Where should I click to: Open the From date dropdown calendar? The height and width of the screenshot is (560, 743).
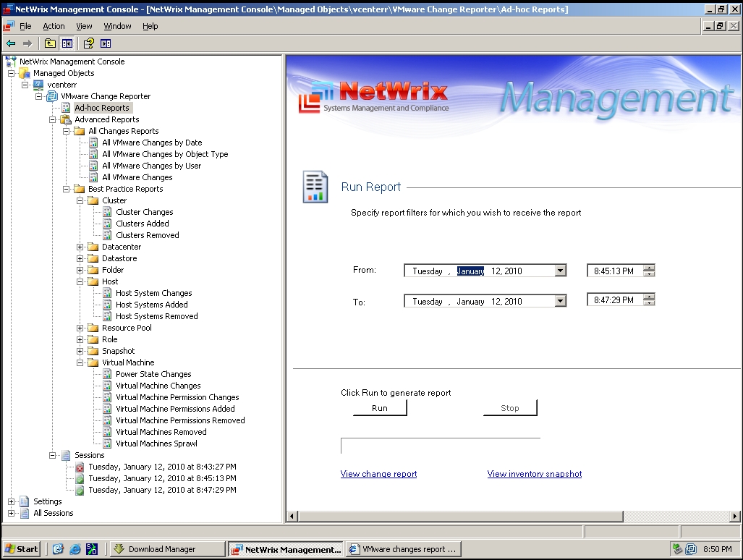pos(561,271)
